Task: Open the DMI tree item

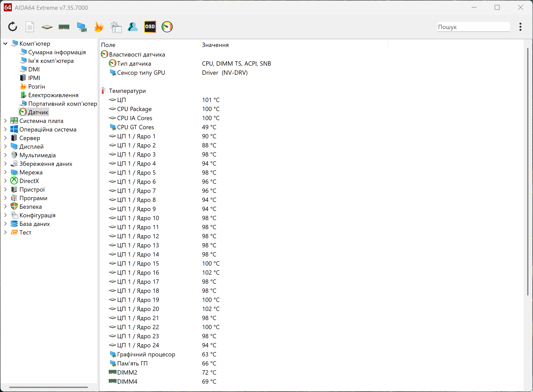Action: 34,69
